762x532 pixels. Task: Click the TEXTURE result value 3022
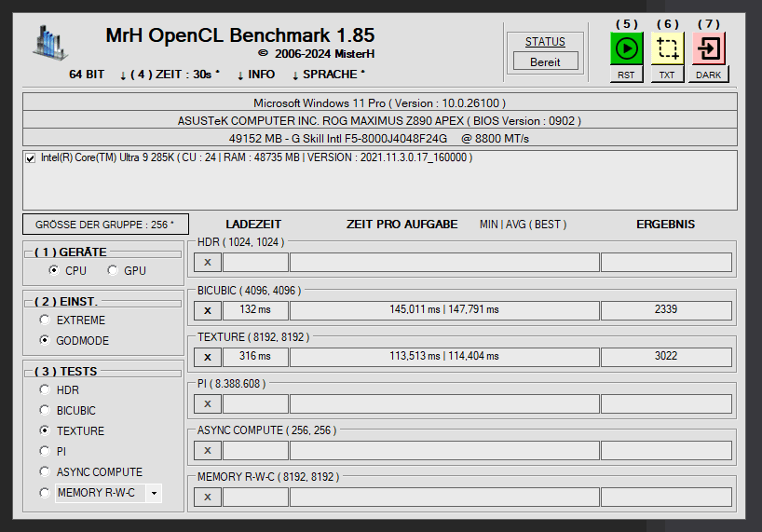click(666, 357)
